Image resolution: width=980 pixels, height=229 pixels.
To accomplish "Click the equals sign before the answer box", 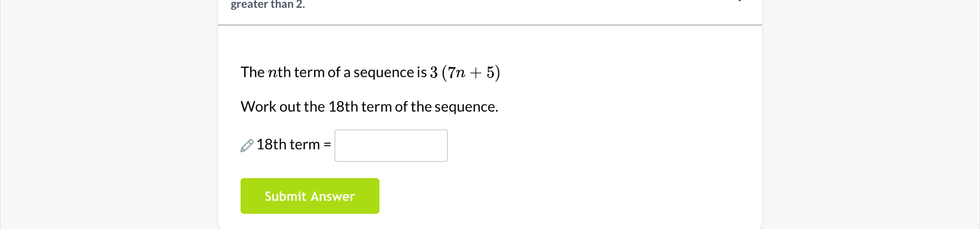I will pyautogui.click(x=327, y=144).
